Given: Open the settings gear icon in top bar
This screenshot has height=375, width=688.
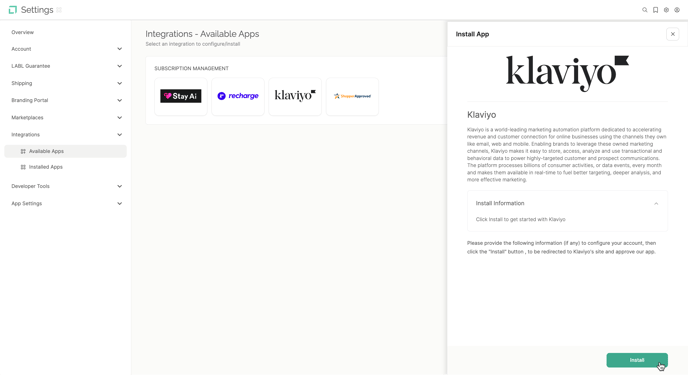Looking at the screenshot, I should pyautogui.click(x=666, y=10).
